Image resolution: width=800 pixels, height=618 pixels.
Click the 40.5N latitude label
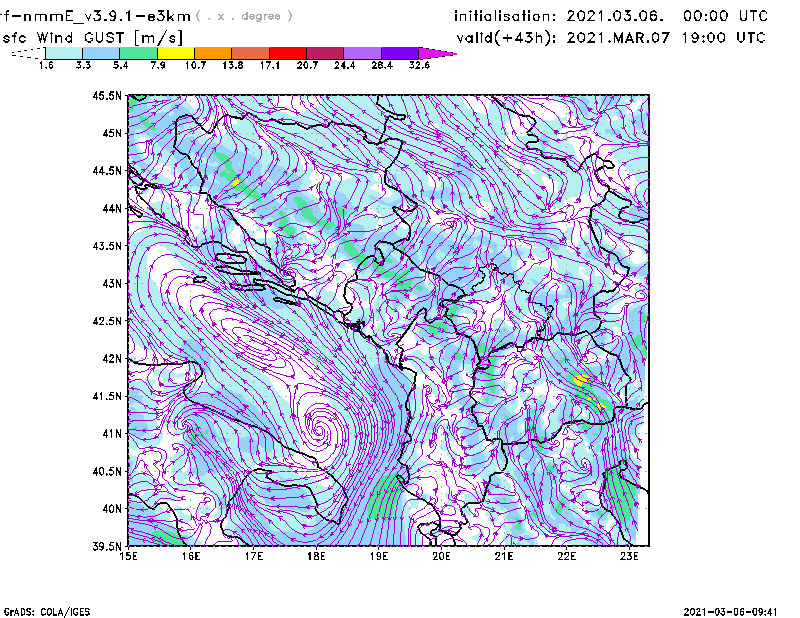pos(107,471)
